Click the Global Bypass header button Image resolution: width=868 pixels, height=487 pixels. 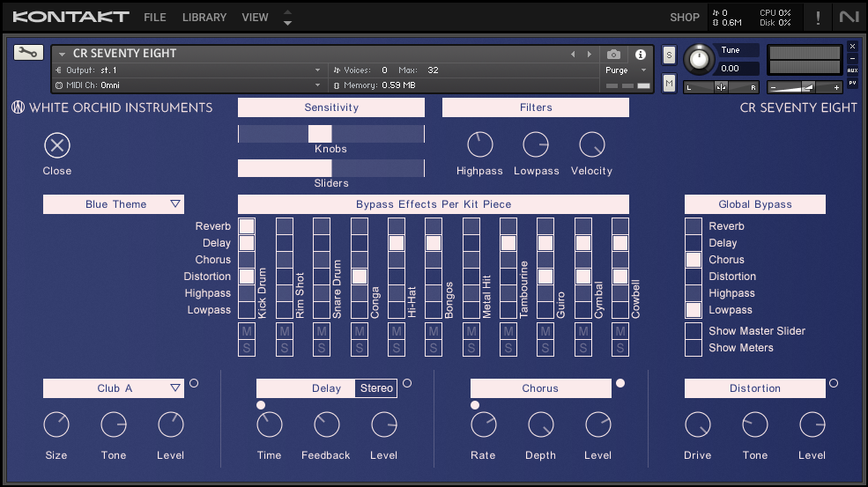755,204
